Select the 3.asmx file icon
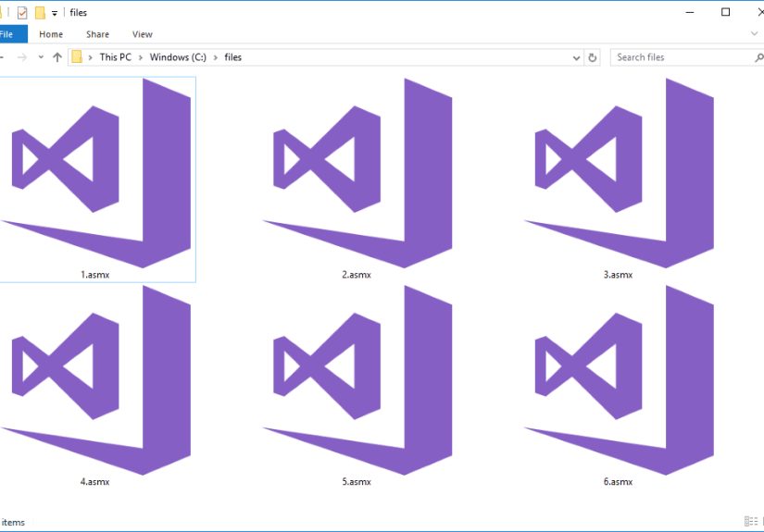Image resolution: width=764 pixels, height=532 pixels. (619, 173)
